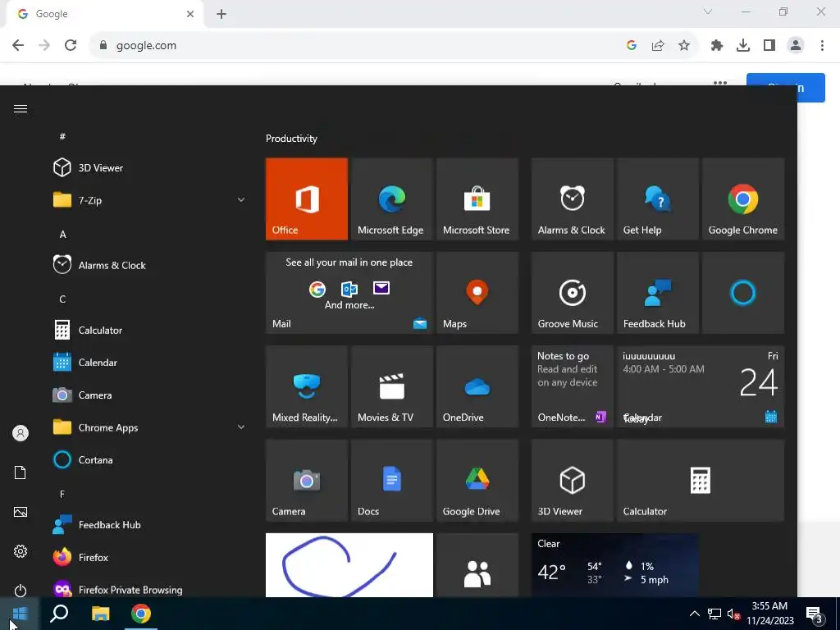Viewport: 840px width, 630px height.
Task: Open Alarms & Clock tile
Action: click(572, 199)
